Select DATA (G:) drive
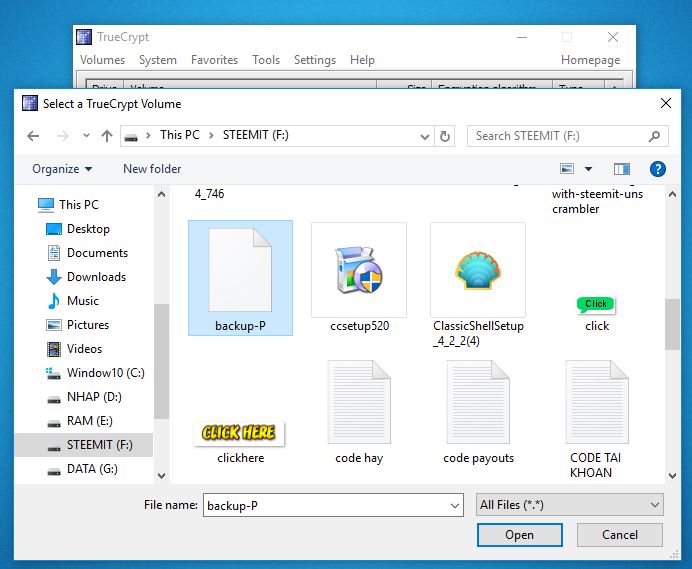The image size is (692, 569). point(82,469)
